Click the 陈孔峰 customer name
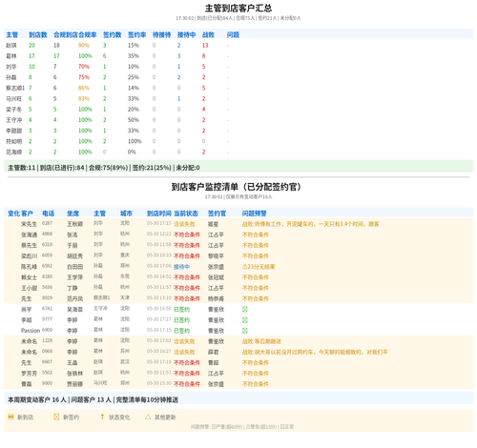477x448 pixels. 29,267
